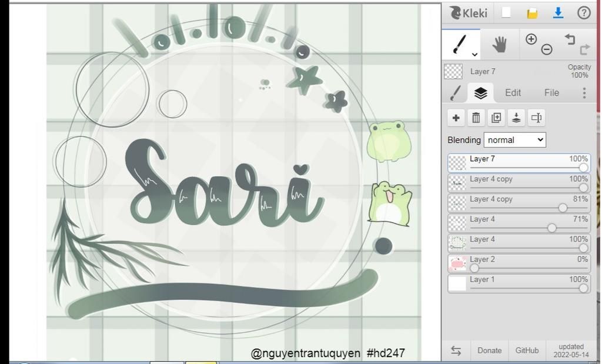This screenshot has height=364, width=602.
Task: Select the Layer 1 row
Action: click(519, 284)
